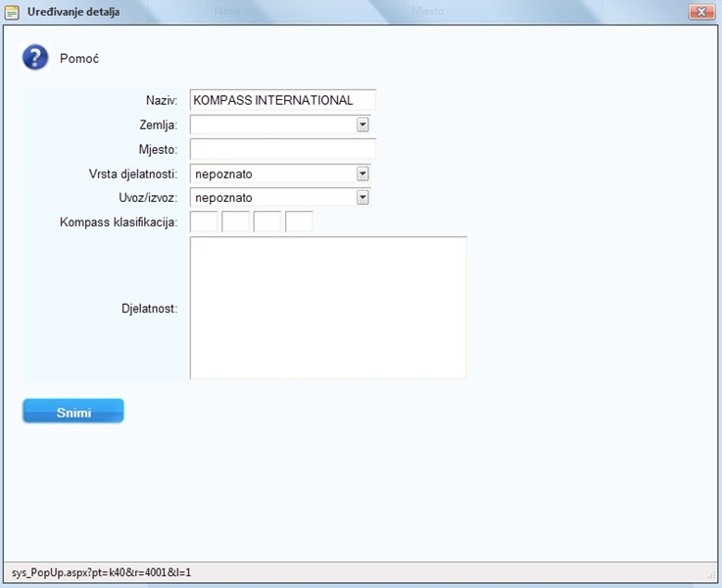Click the Mjesto: field label
722x588 pixels.
pos(158,150)
